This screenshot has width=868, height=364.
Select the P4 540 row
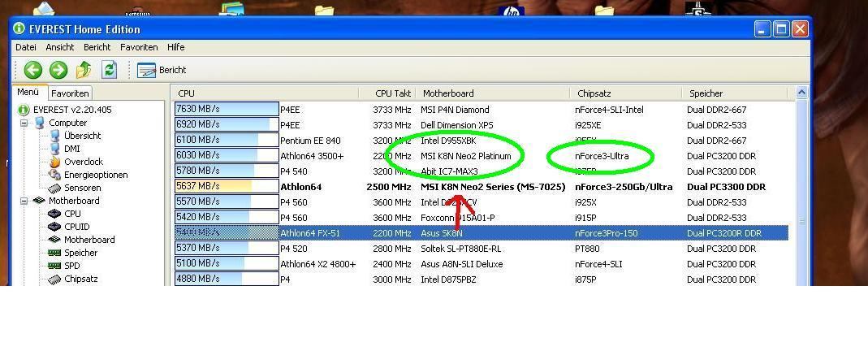[481, 171]
